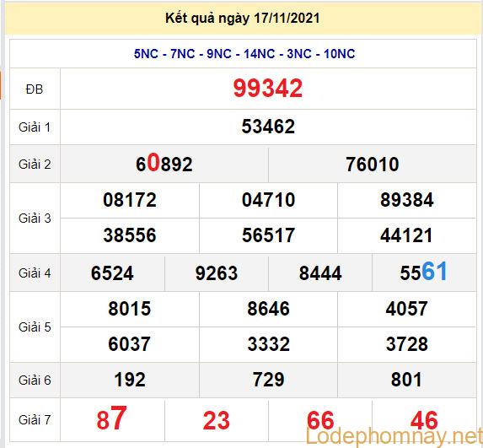
Task: Select the 'Giải 3' row label
Action: (35, 219)
